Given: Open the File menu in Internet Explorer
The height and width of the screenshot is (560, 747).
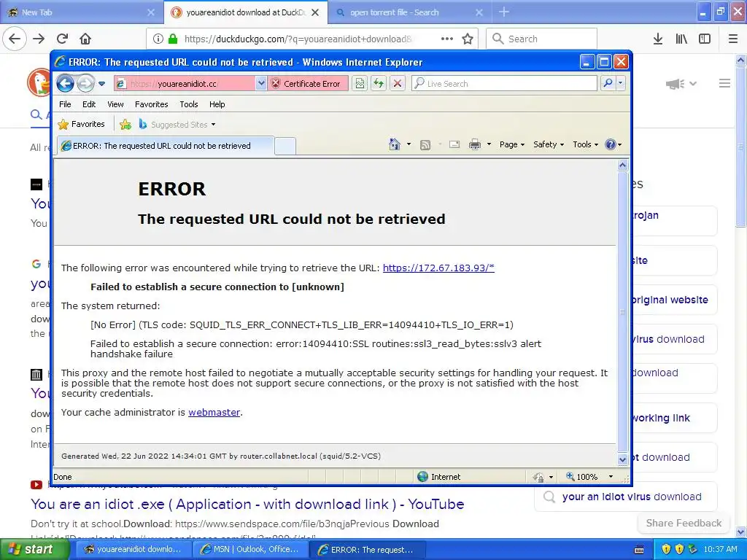Looking at the screenshot, I should click(65, 104).
